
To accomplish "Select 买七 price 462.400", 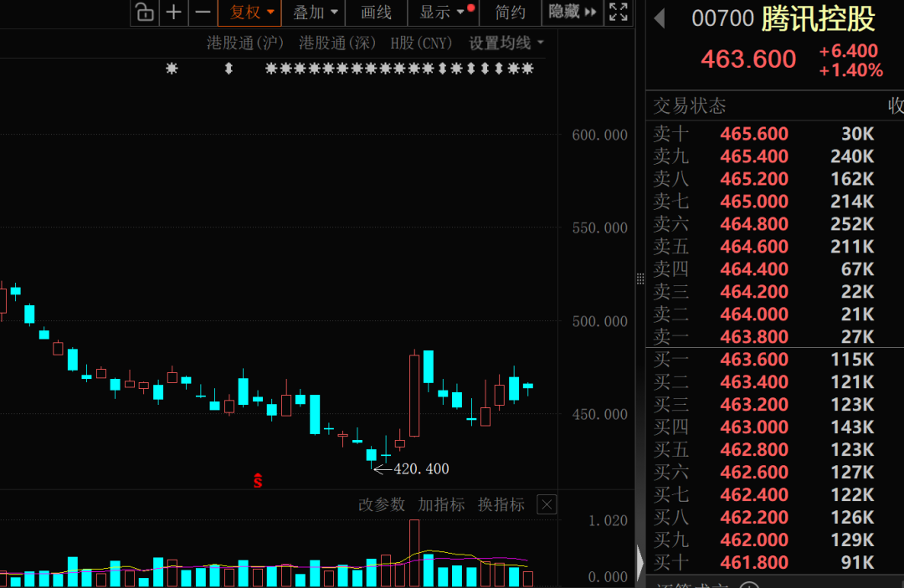I will 754,494.
